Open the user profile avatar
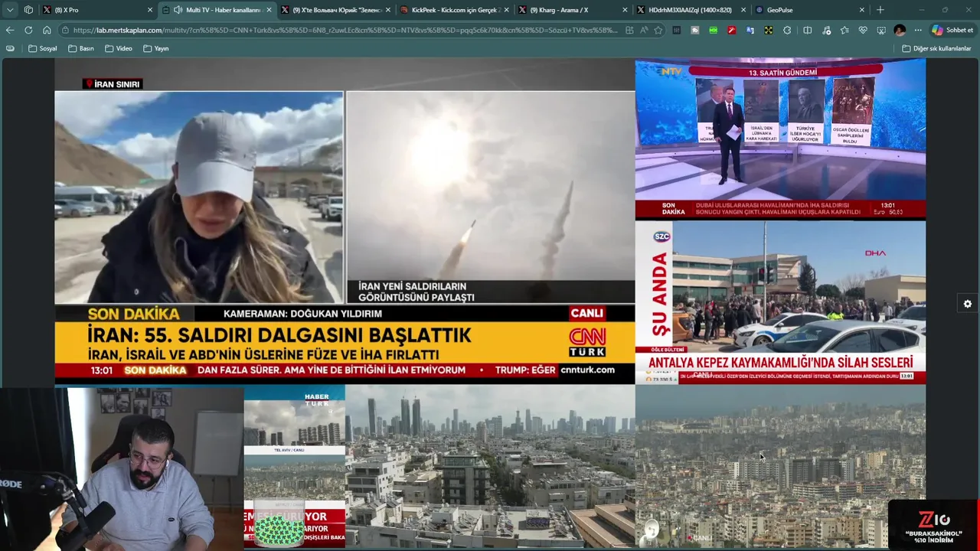Screen dimensions: 980x551 point(900,30)
